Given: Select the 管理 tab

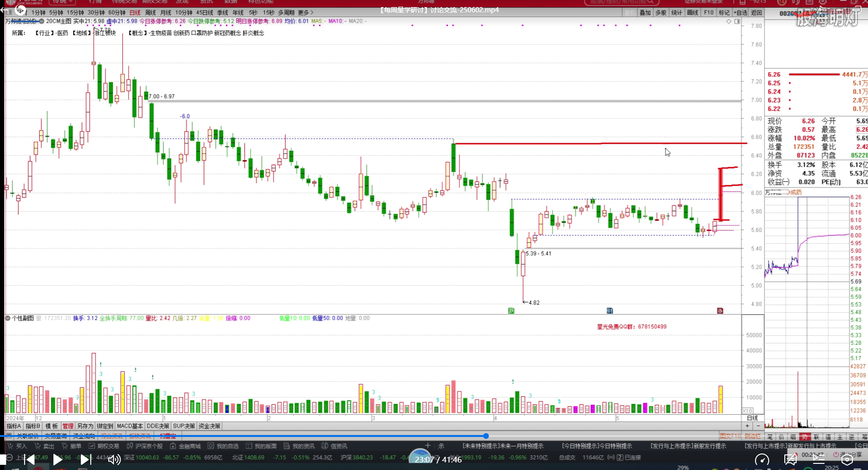Looking at the screenshot, I should point(68,426).
